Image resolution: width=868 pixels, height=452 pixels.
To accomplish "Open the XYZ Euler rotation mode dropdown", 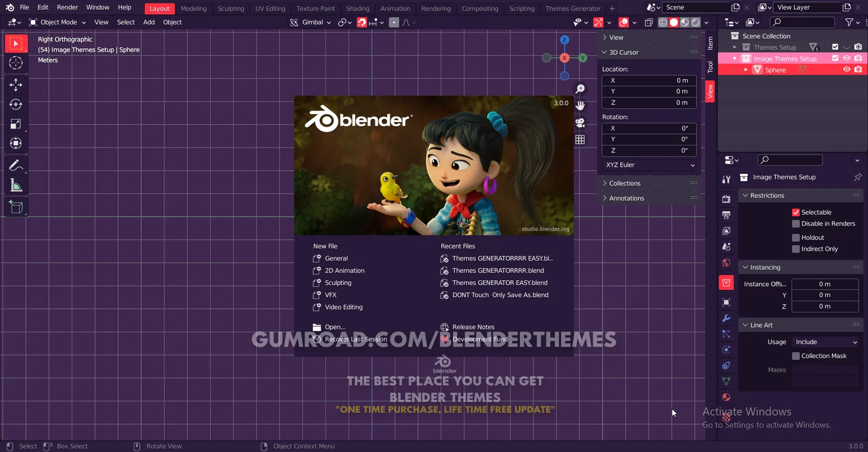I will point(649,165).
